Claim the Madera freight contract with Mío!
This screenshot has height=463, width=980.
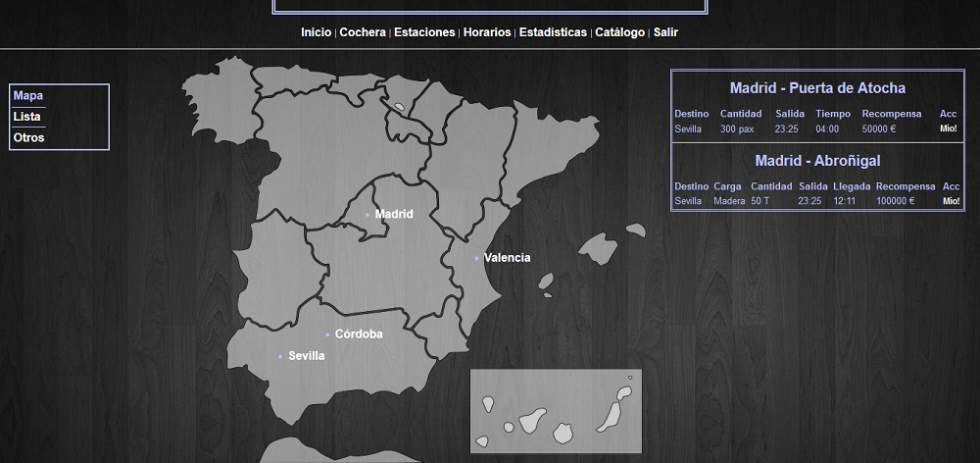pos(952,201)
